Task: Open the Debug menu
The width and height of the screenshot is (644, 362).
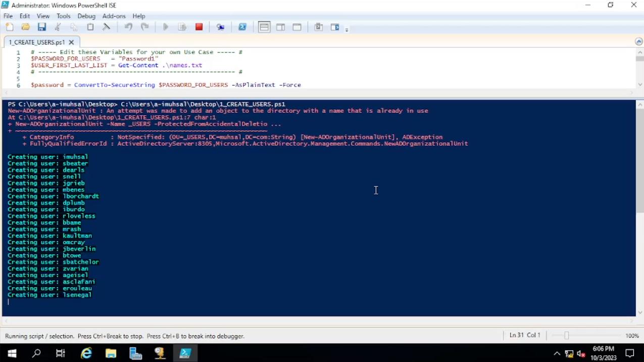Action: tap(86, 16)
